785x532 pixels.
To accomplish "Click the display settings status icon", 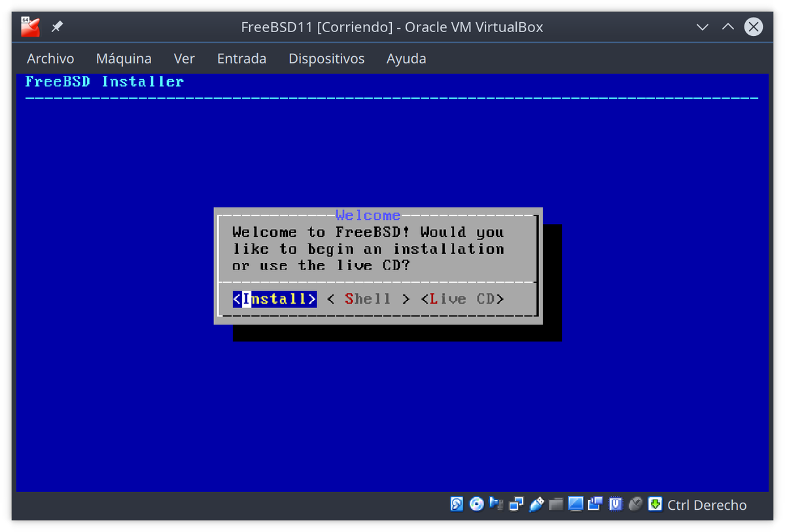I will [576, 504].
